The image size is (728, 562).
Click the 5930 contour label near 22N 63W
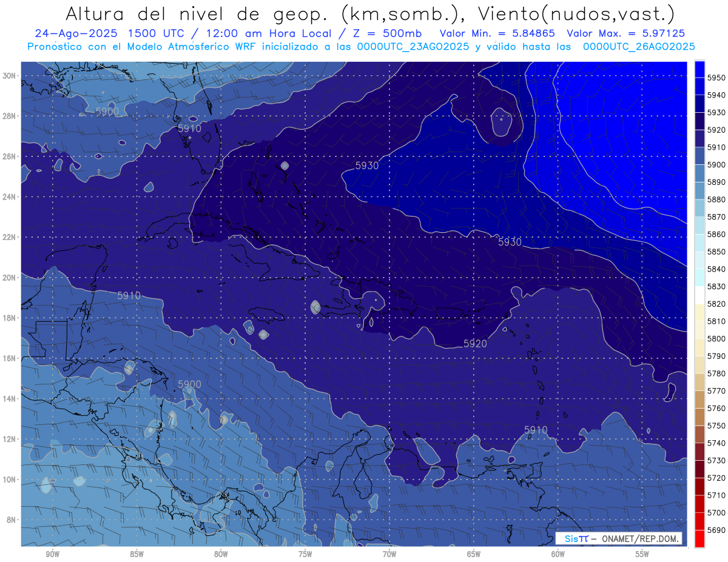[x=510, y=242]
